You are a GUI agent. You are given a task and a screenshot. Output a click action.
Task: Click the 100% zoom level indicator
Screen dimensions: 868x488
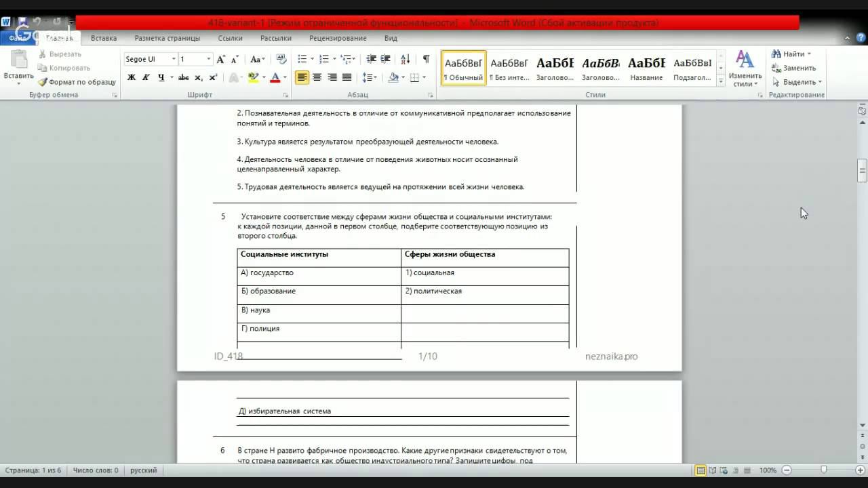point(768,470)
